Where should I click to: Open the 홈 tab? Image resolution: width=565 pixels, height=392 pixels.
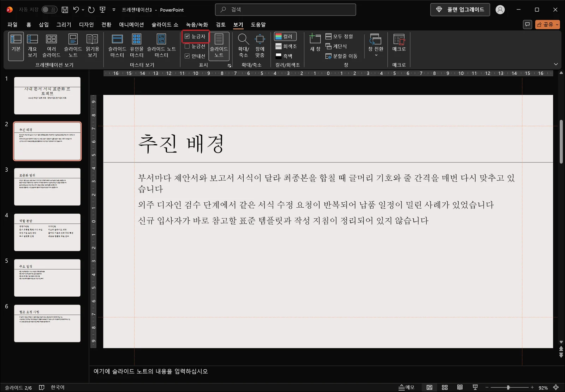point(29,24)
